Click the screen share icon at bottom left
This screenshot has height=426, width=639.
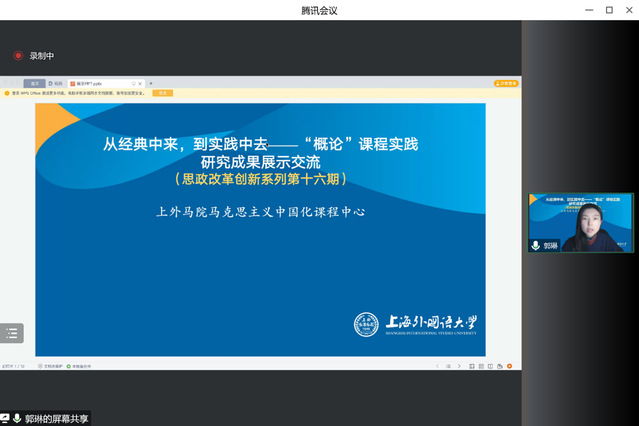[x=5, y=418]
